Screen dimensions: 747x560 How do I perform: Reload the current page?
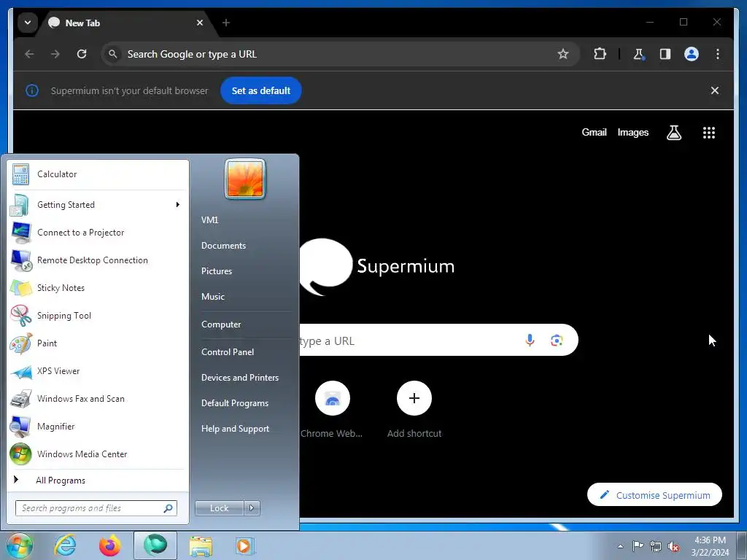(x=82, y=54)
